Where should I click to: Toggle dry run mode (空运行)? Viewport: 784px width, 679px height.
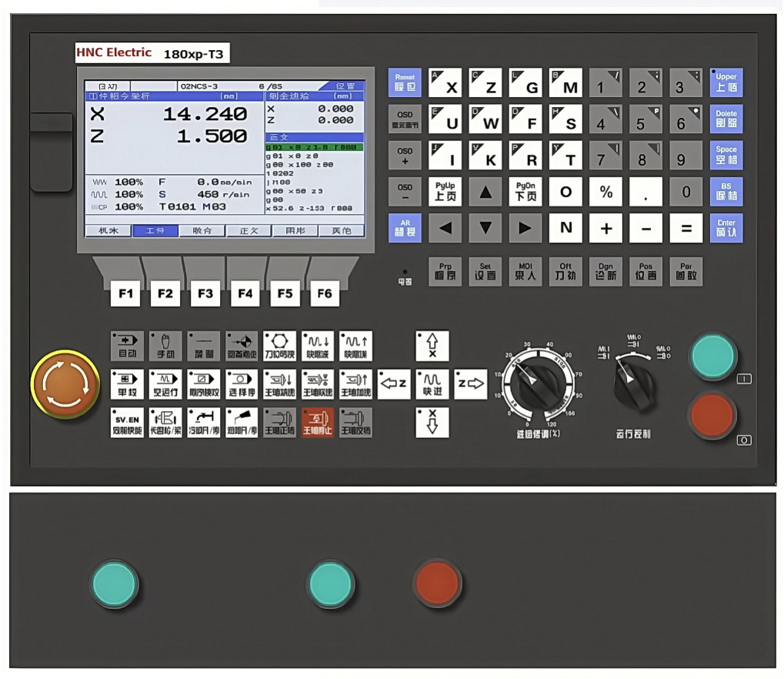point(165,383)
